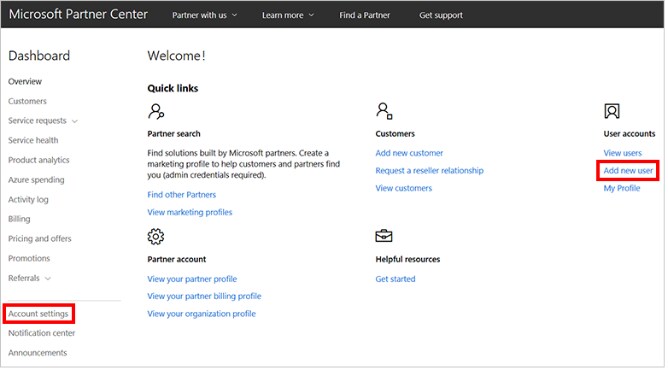Click the Helpful resources section title
This screenshot has width=668, height=370.
pyautogui.click(x=407, y=259)
